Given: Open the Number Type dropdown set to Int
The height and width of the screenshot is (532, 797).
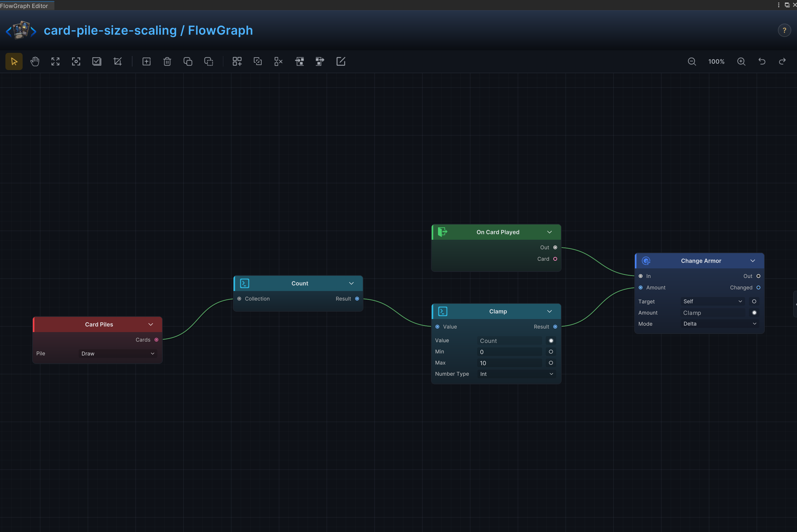Looking at the screenshot, I should pyautogui.click(x=517, y=374).
